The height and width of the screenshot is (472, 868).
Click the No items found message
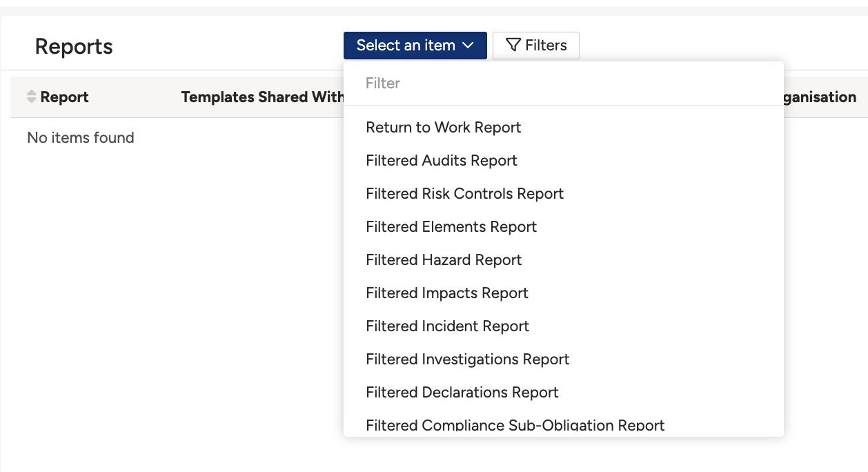81,138
